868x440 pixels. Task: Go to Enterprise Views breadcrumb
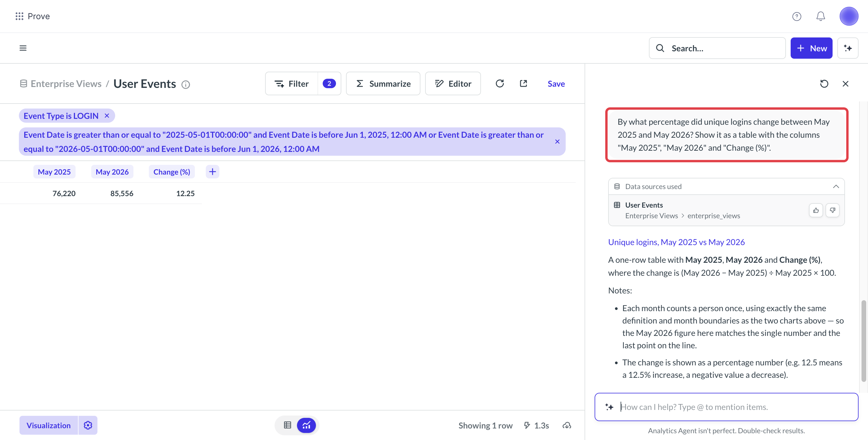coord(66,83)
